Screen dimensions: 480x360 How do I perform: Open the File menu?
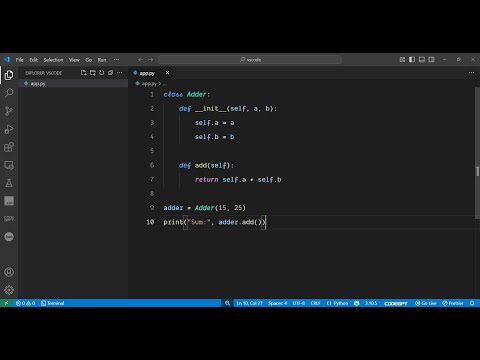point(20,60)
